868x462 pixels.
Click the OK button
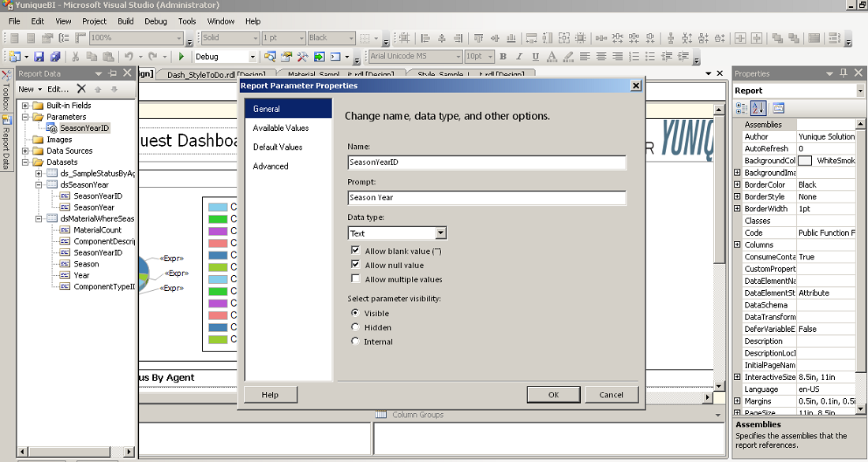click(x=554, y=394)
